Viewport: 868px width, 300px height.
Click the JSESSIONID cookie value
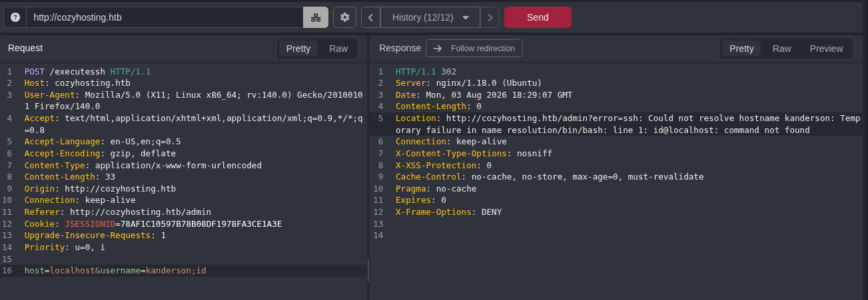pyautogui.click(x=201, y=224)
